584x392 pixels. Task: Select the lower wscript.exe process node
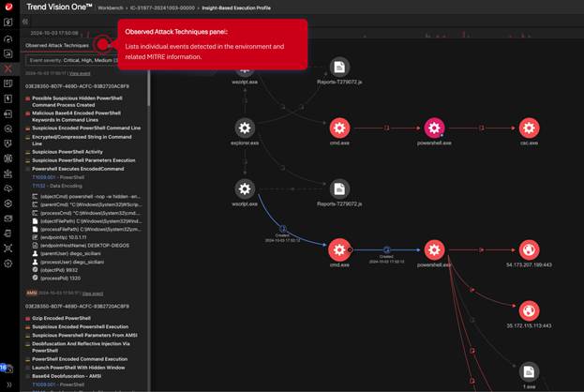[245, 188]
